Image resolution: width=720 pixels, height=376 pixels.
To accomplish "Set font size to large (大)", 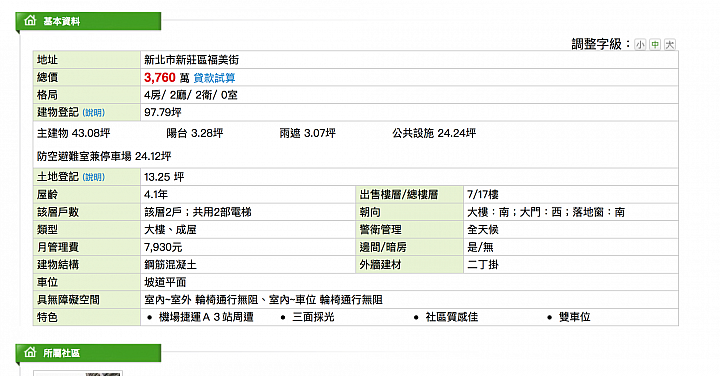I will (x=670, y=45).
